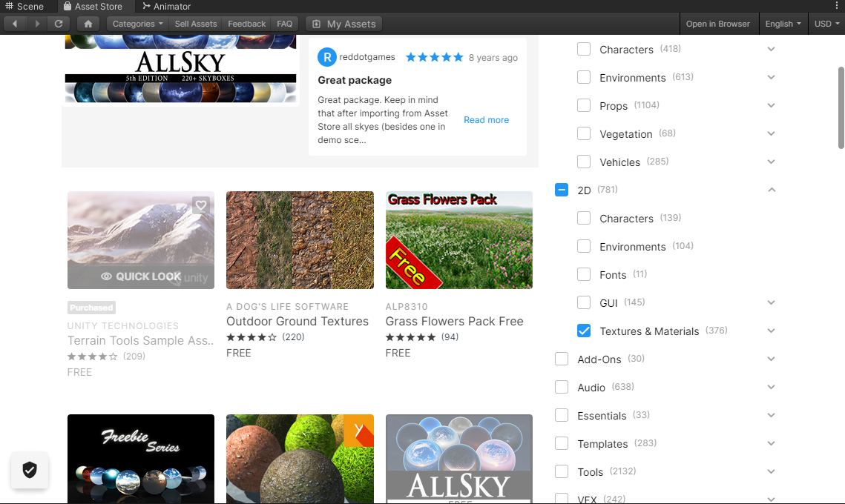Click A DOG'S LIFE SOFTWARE publisher
The image size is (845, 504).
coord(287,306)
